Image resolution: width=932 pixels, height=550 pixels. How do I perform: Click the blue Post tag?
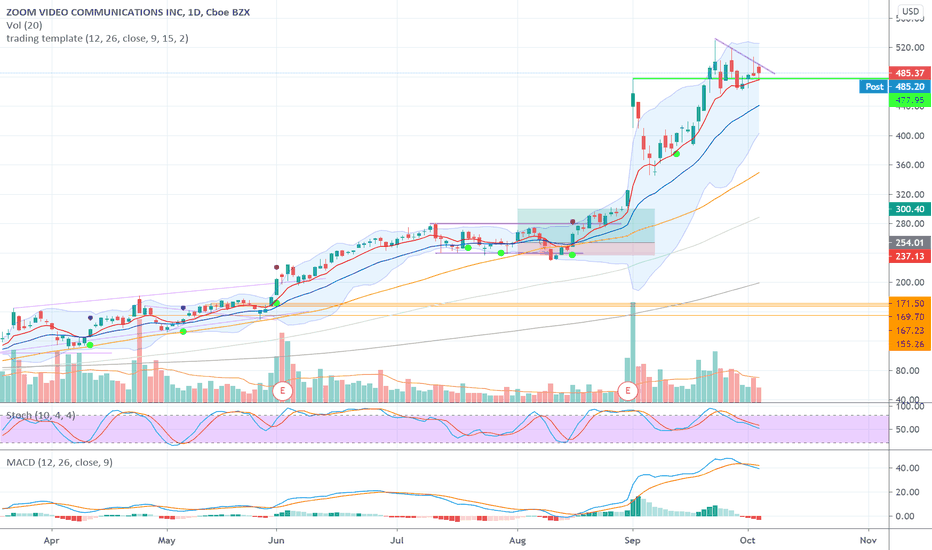[874, 86]
